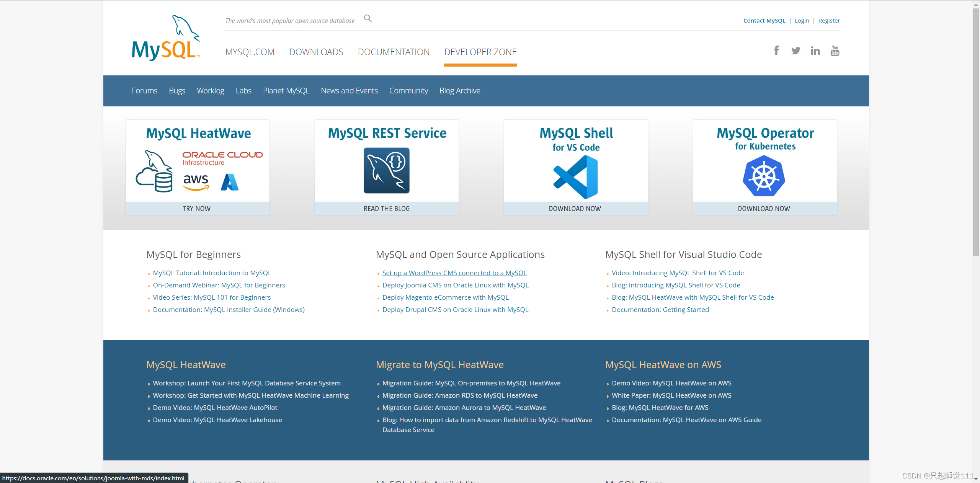The image size is (980, 483).
Task: Open Set up a WordPress CMS link
Action: pyautogui.click(x=454, y=273)
